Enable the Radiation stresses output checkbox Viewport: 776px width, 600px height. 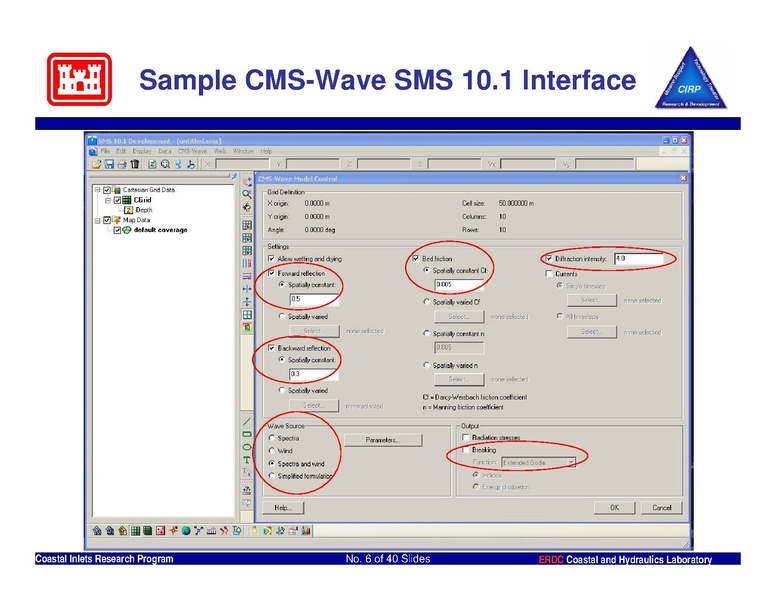[x=466, y=437]
